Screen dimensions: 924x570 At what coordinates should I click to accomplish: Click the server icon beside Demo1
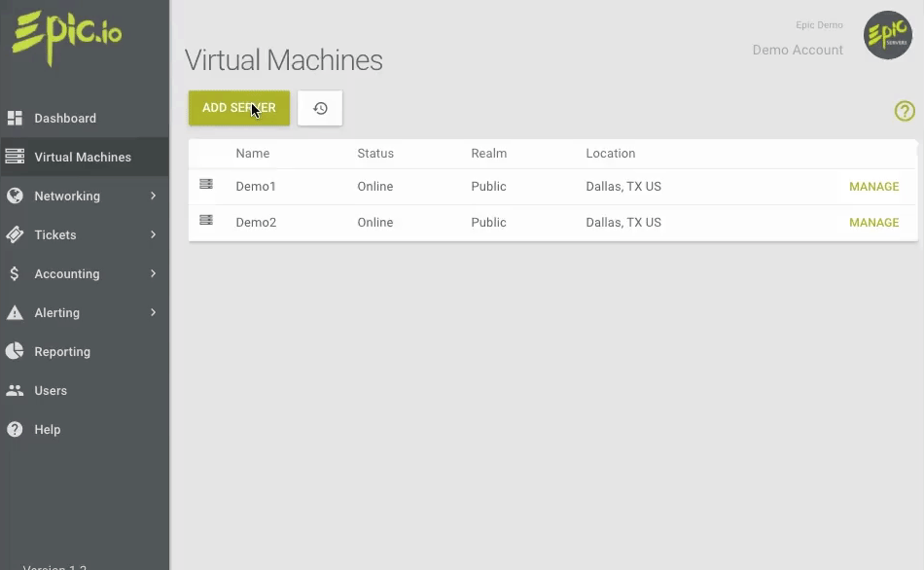pyautogui.click(x=206, y=186)
